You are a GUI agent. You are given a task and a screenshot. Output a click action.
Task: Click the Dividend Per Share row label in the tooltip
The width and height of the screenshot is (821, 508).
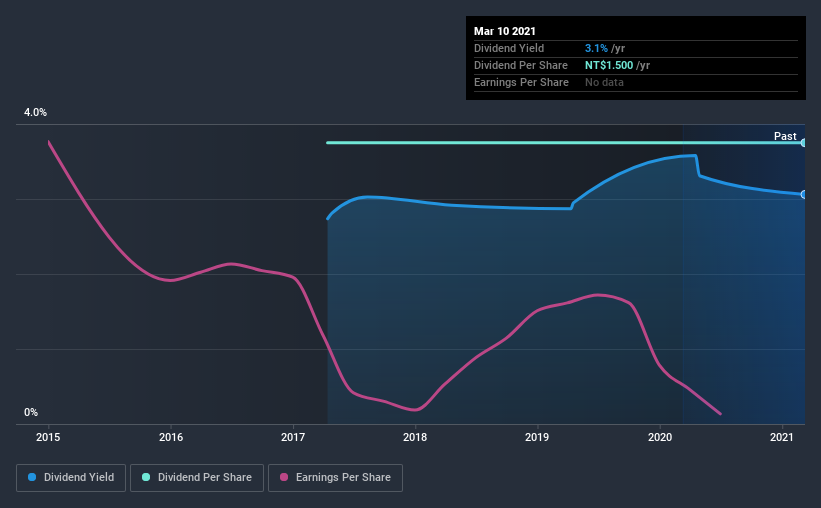(520, 65)
